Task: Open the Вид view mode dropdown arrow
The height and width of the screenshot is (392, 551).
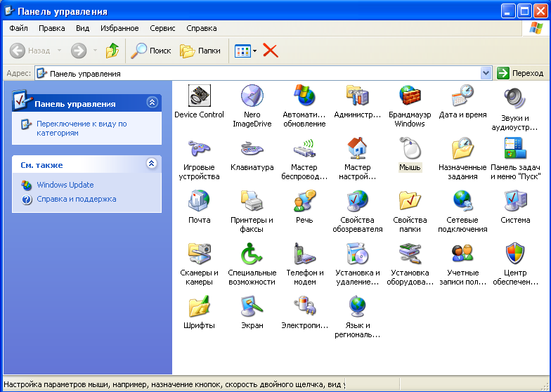Action: click(254, 51)
